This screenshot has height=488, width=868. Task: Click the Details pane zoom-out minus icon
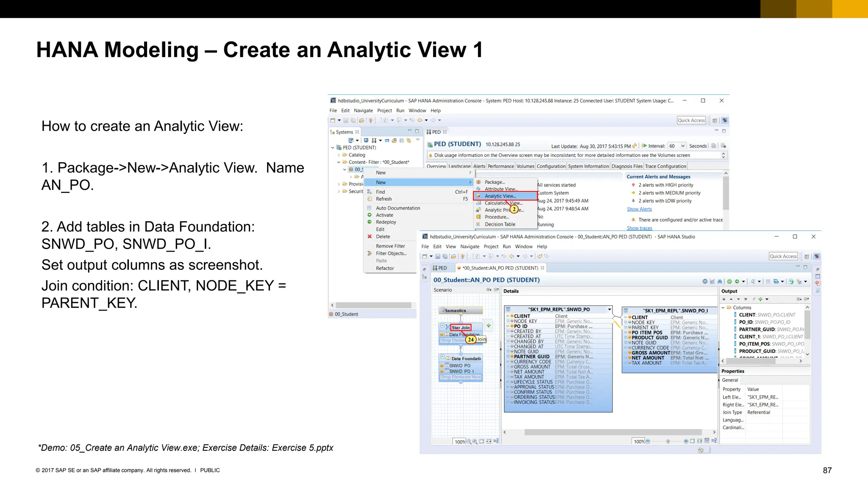(x=648, y=441)
